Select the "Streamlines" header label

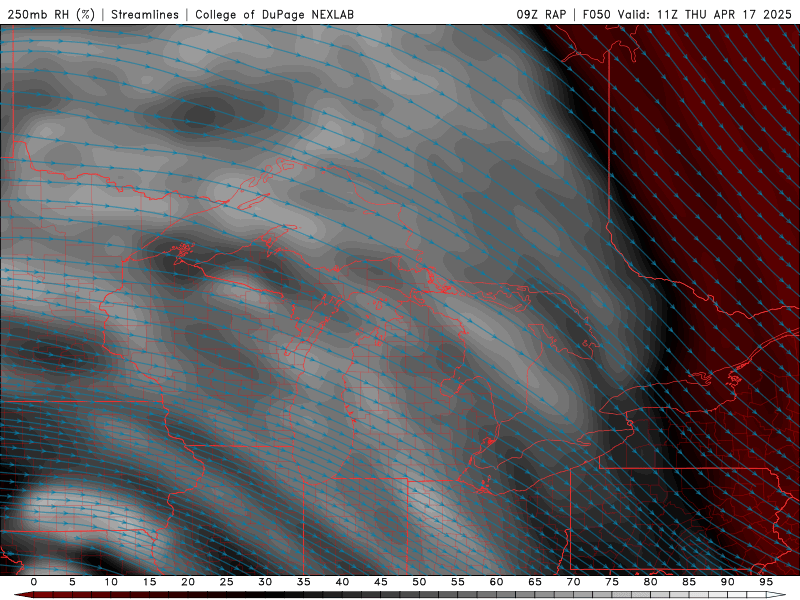(145, 14)
